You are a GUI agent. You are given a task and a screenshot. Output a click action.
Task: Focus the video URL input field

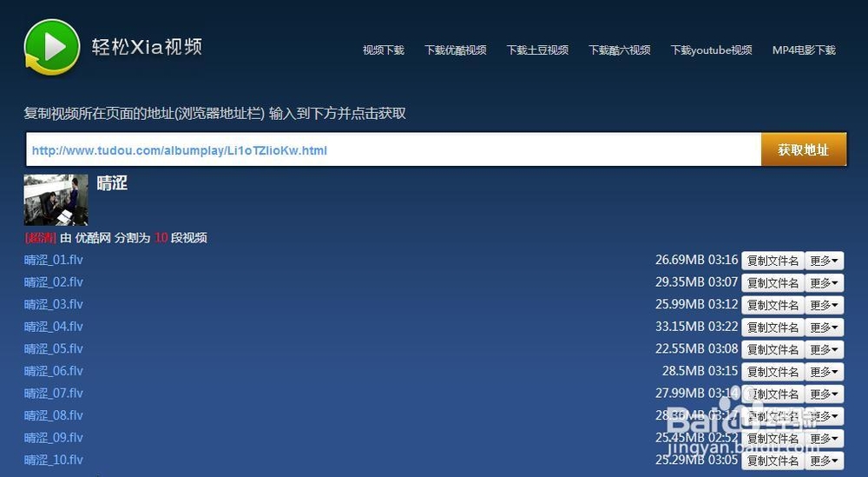tap(393, 149)
